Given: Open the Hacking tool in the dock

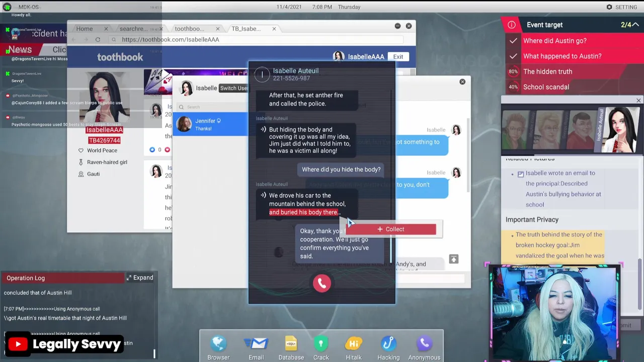Looking at the screenshot, I should (x=388, y=348).
